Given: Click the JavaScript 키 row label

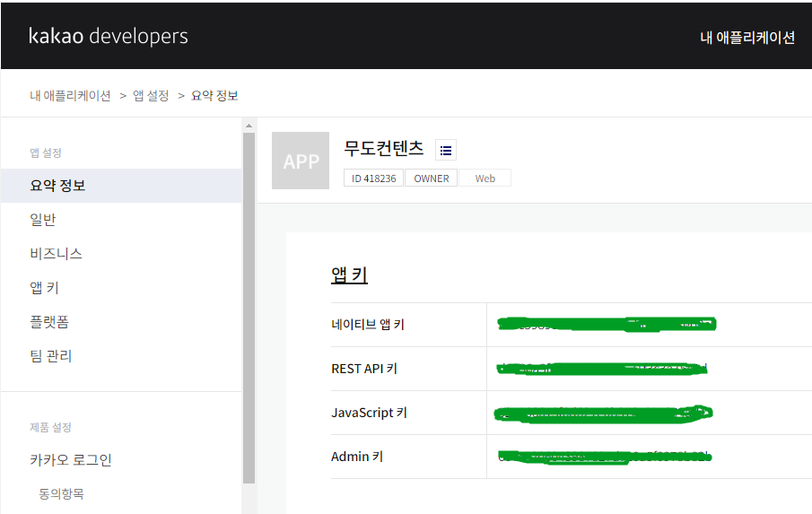Looking at the screenshot, I should tap(370, 413).
